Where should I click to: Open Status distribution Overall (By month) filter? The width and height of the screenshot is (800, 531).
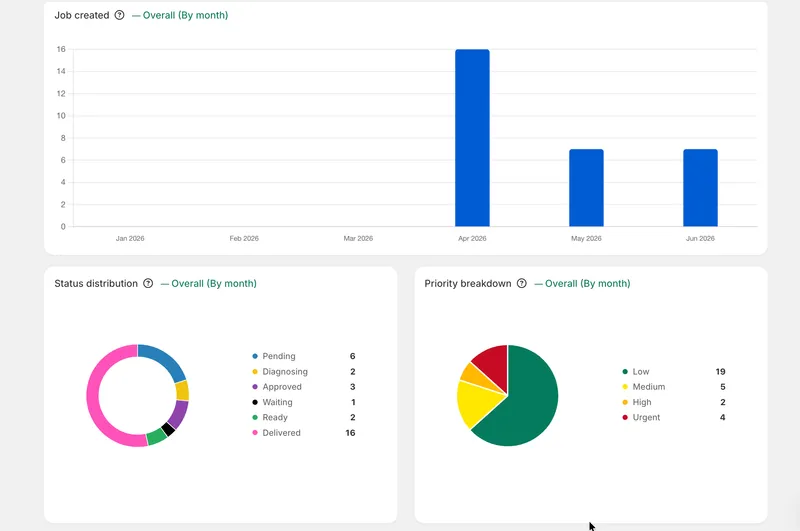click(x=209, y=284)
